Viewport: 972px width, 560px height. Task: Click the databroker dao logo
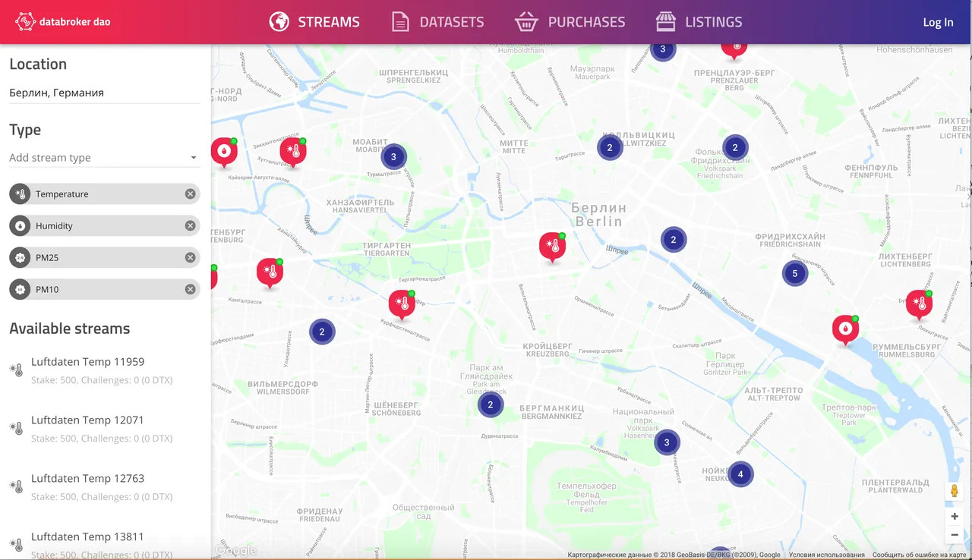pyautogui.click(x=63, y=22)
